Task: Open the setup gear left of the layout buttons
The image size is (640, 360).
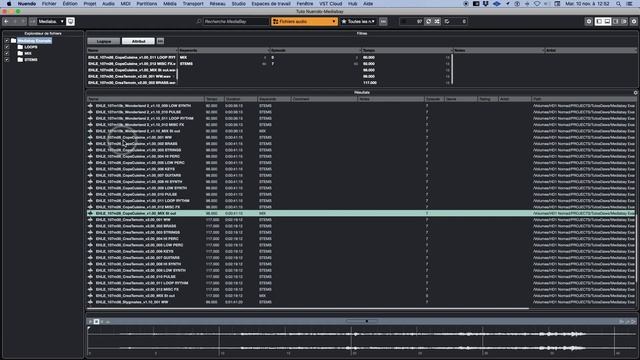Action: (x=589, y=21)
